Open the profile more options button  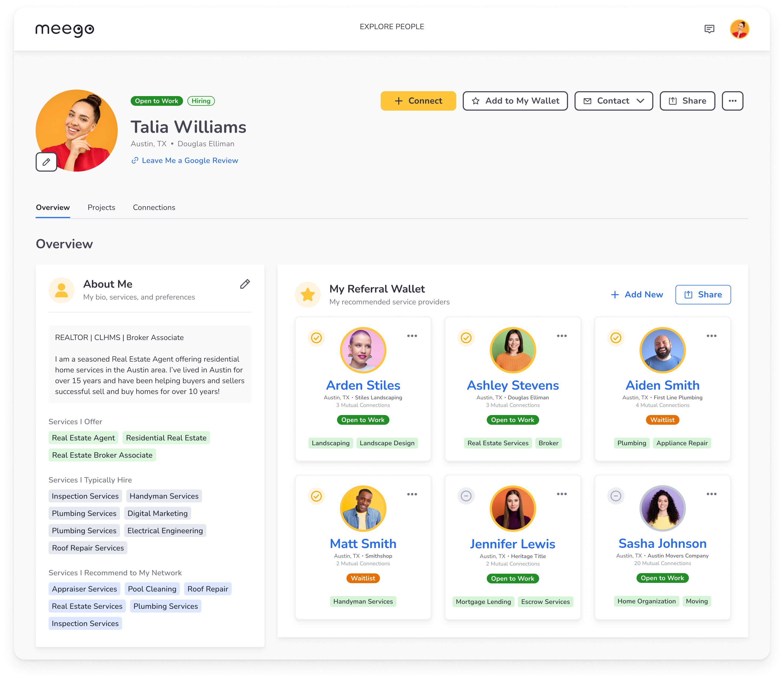(732, 101)
